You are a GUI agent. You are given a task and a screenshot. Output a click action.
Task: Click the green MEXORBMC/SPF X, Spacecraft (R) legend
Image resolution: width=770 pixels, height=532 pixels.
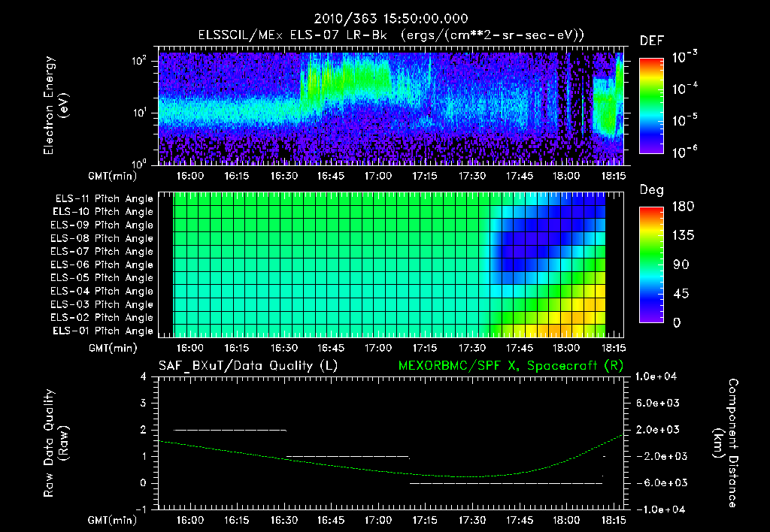511,366
